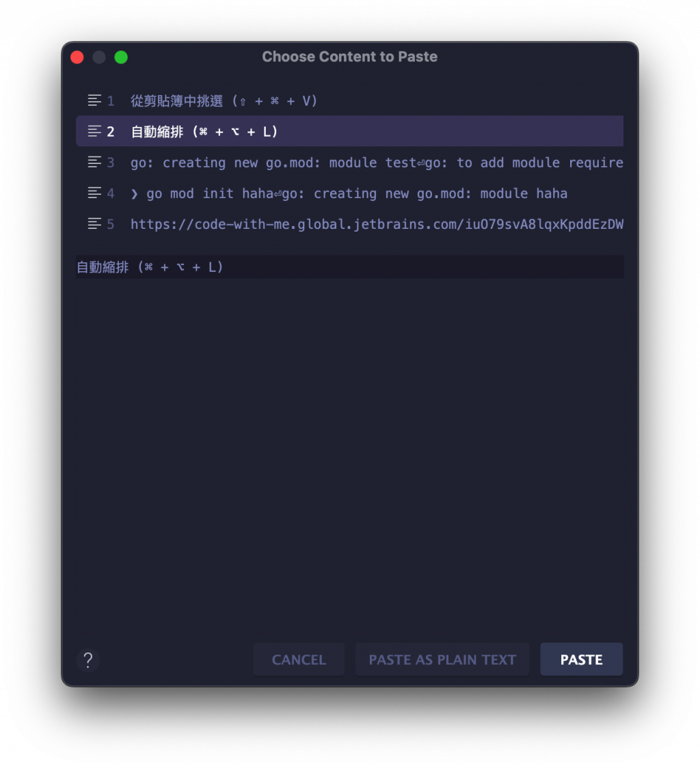Click the text icon beside entry 1
Screen dimensions: 700x768
pyautogui.click(x=94, y=101)
